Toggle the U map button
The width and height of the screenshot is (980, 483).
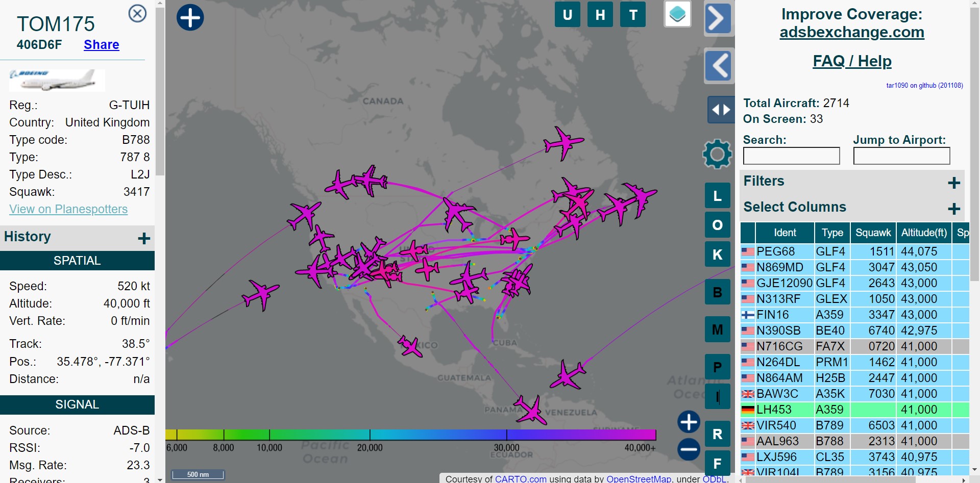(567, 15)
